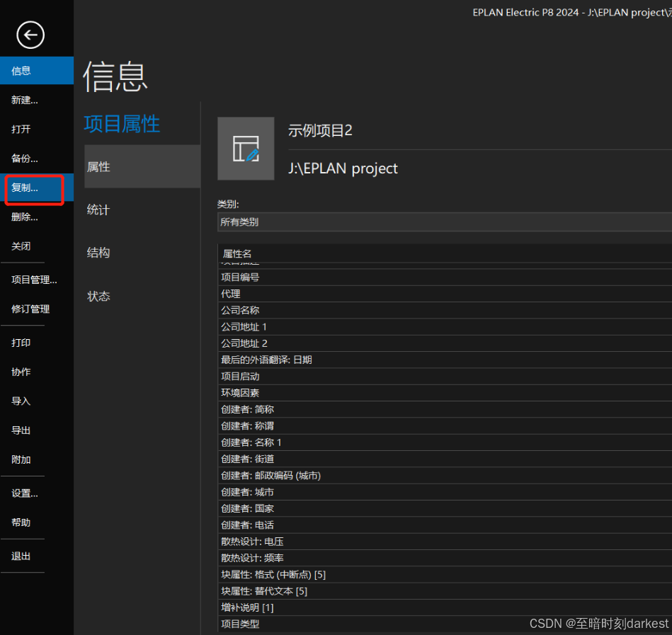Open 备份... menu entry
Screen dimensions: 672x635
coord(37,158)
